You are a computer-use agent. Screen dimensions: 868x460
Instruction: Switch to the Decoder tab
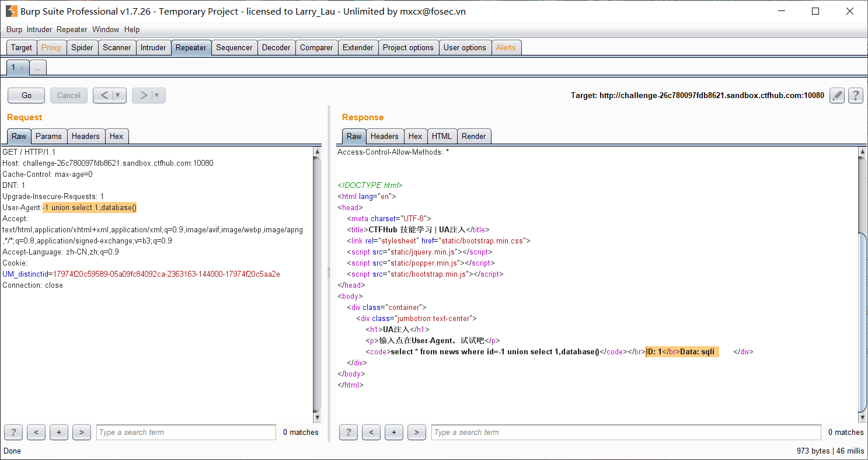(x=276, y=48)
